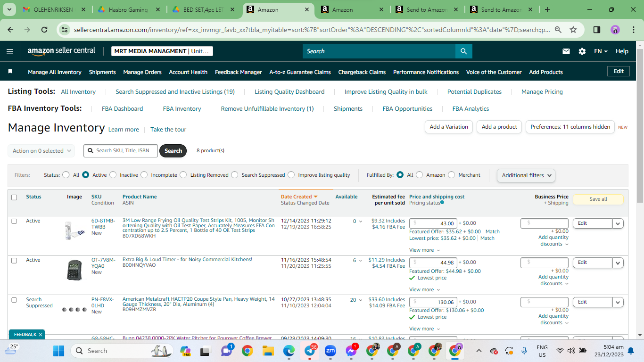Click the magnifier search button in header
The width and height of the screenshot is (644, 362).
(464, 51)
